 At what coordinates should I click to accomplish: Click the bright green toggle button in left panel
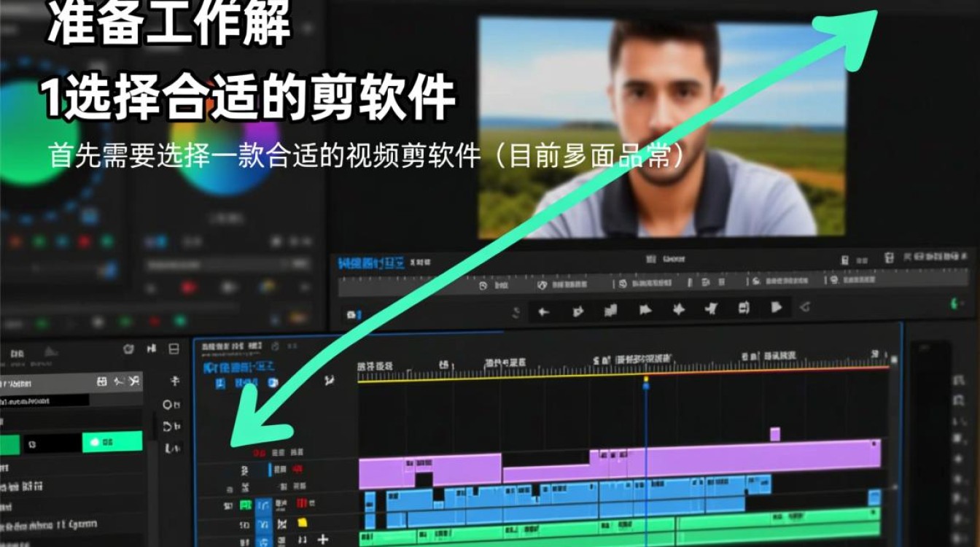[x=112, y=442]
